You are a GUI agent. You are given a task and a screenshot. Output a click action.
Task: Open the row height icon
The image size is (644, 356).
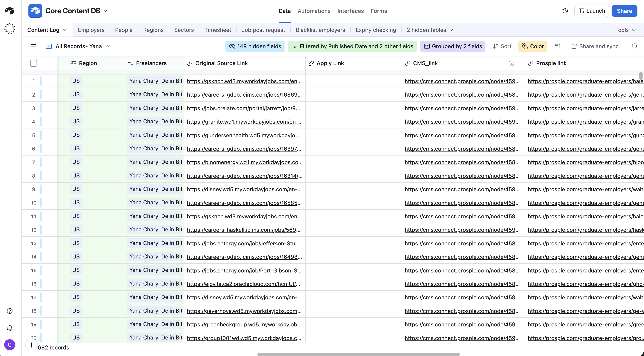[x=557, y=46]
